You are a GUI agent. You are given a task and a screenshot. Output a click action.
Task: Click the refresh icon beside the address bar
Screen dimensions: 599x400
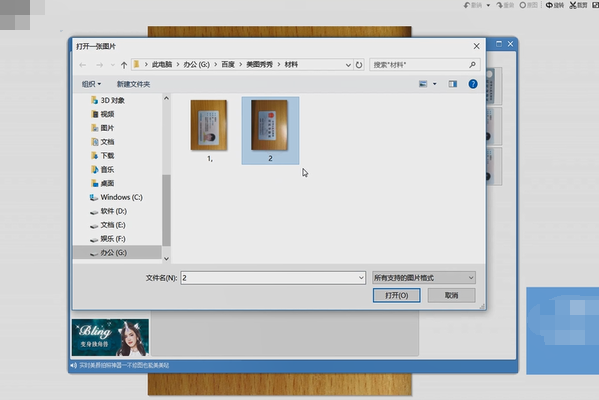(x=359, y=65)
